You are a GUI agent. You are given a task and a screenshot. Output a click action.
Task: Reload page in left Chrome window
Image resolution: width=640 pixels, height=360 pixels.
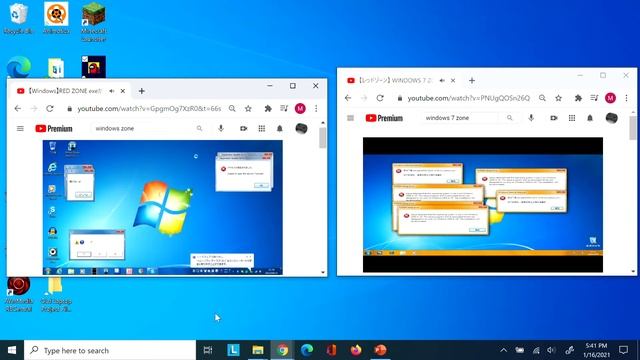pos(50,109)
